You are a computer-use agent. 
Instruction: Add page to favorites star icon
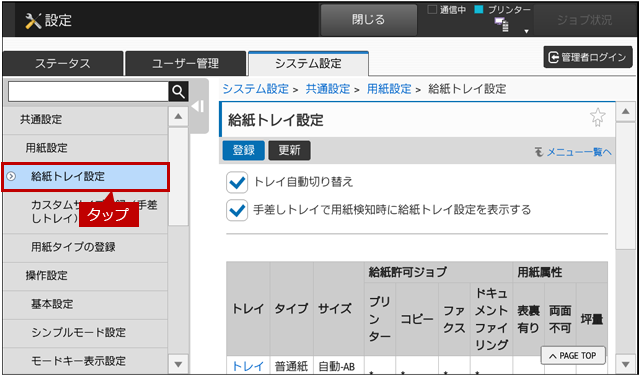tap(598, 117)
